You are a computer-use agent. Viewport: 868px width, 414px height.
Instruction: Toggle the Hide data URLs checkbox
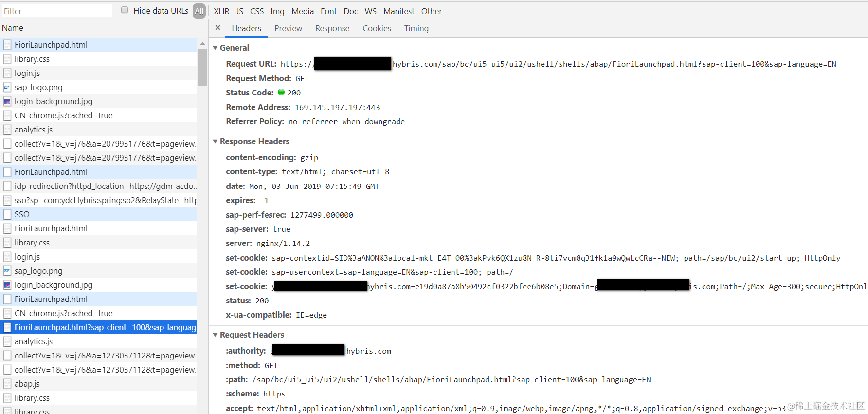point(125,10)
